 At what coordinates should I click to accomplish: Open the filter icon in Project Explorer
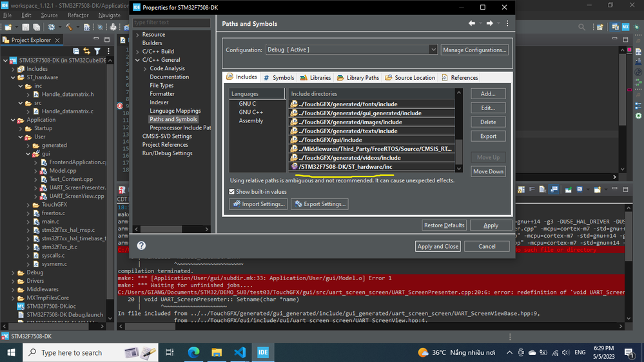97,51
